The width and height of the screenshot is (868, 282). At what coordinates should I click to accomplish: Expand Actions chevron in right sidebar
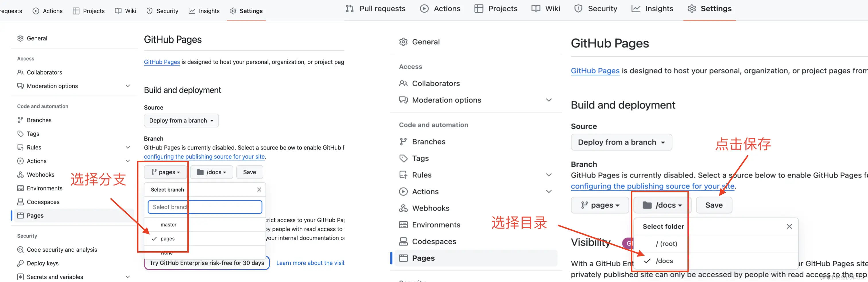point(549,191)
